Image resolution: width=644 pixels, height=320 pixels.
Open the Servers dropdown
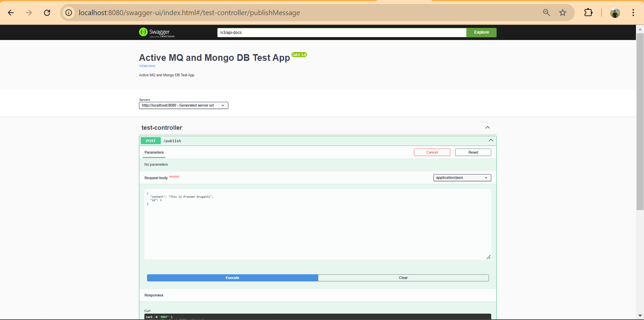(x=184, y=106)
